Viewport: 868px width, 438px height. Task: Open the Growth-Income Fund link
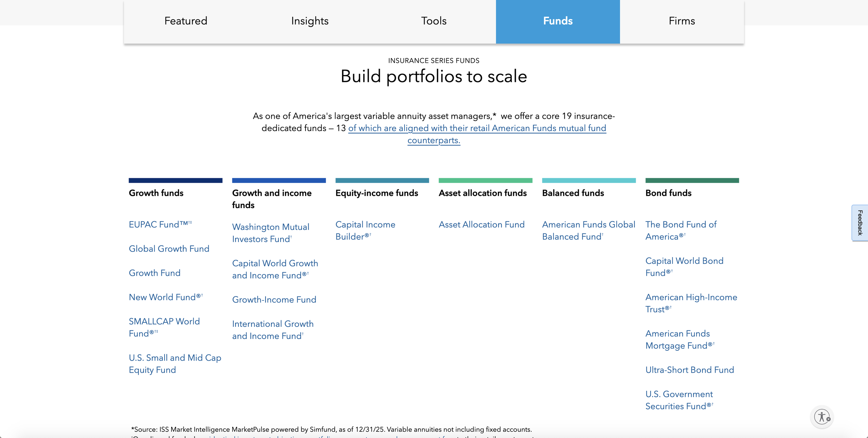[274, 300]
